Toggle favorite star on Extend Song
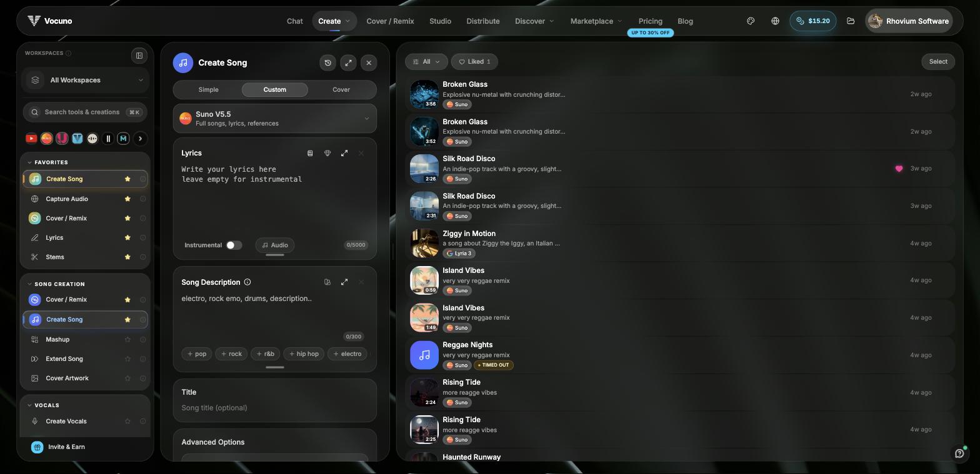The width and height of the screenshot is (980, 474). click(127, 359)
